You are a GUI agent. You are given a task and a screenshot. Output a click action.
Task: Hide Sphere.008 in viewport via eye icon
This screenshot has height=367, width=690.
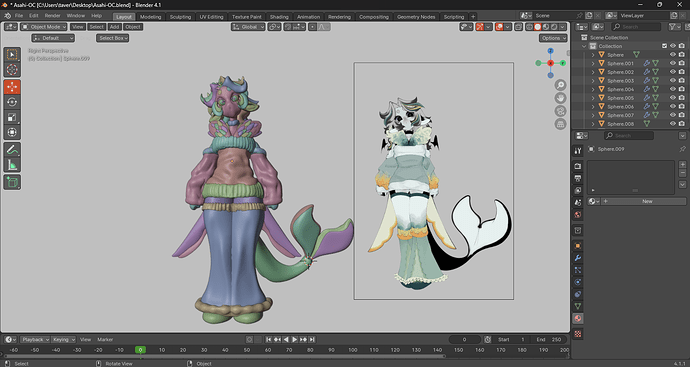point(672,124)
